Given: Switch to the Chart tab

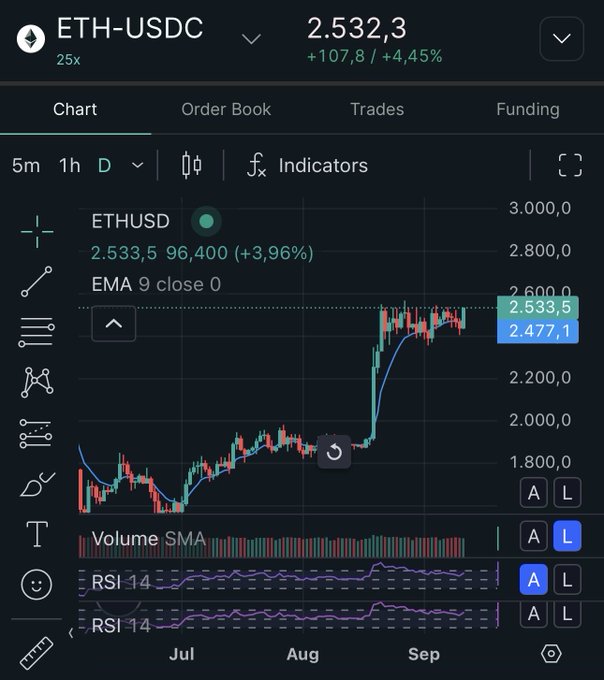Looking at the screenshot, I should pyautogui.click(x=75, y=109).
